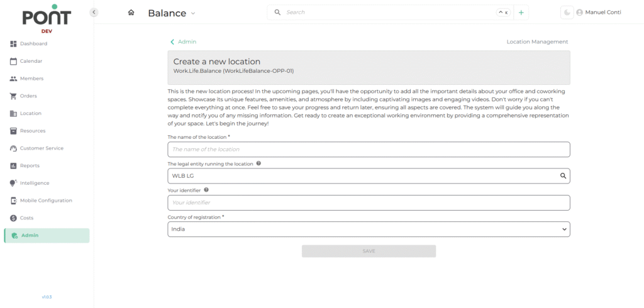Open Manuel Conti user menu
Screen dimensions: 644x308
click(602, 13)
